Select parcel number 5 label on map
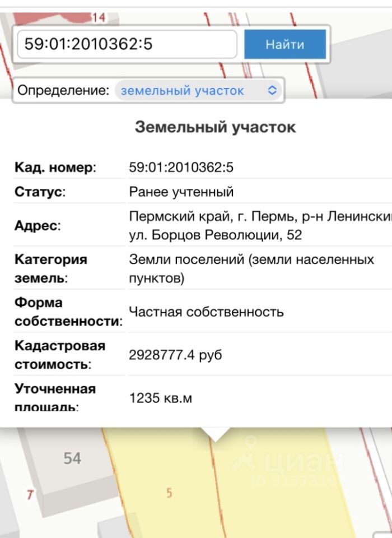This screenshot has width=392, height=538. point(169,493)
